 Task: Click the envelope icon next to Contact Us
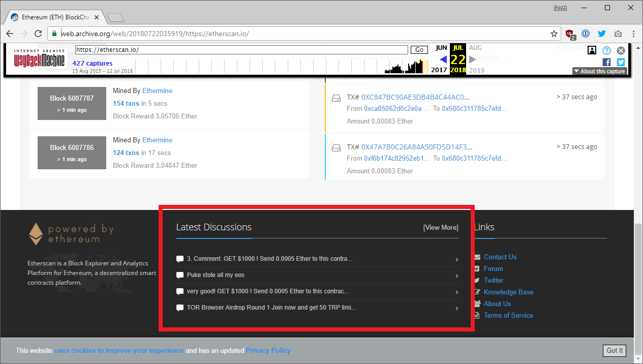[477, 257]
